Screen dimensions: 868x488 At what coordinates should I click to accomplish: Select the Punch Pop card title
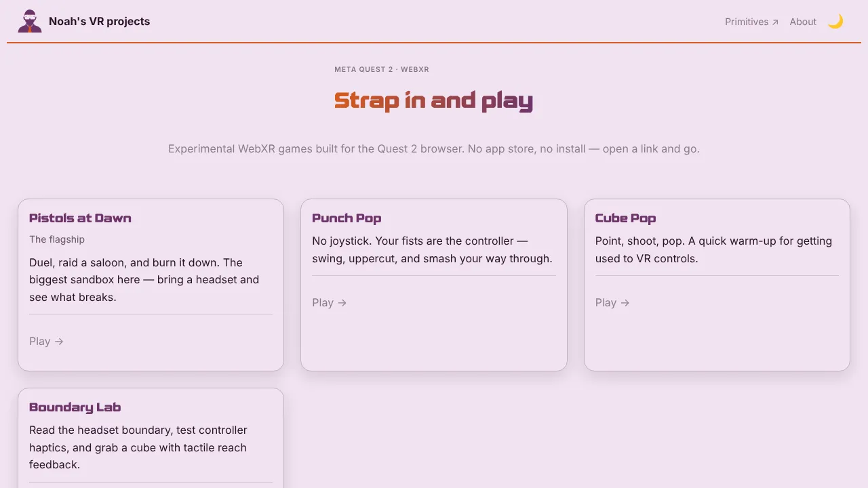(x=347, y=218)
